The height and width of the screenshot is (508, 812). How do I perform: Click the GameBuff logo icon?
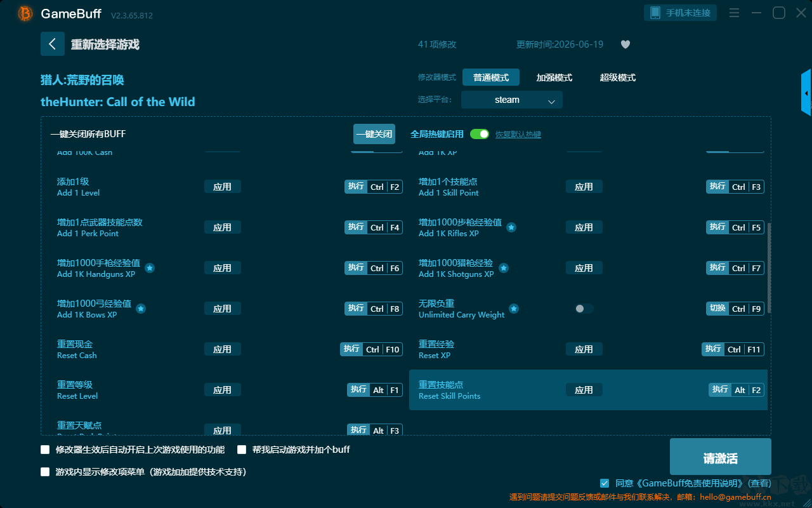[25, 13]
